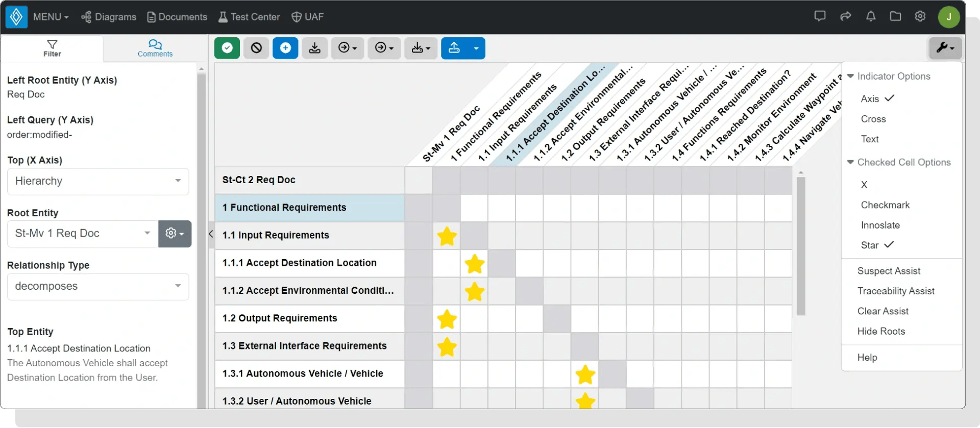Open the projects folder icon
This screenshot has height=428, width=980.
(895, 16)
